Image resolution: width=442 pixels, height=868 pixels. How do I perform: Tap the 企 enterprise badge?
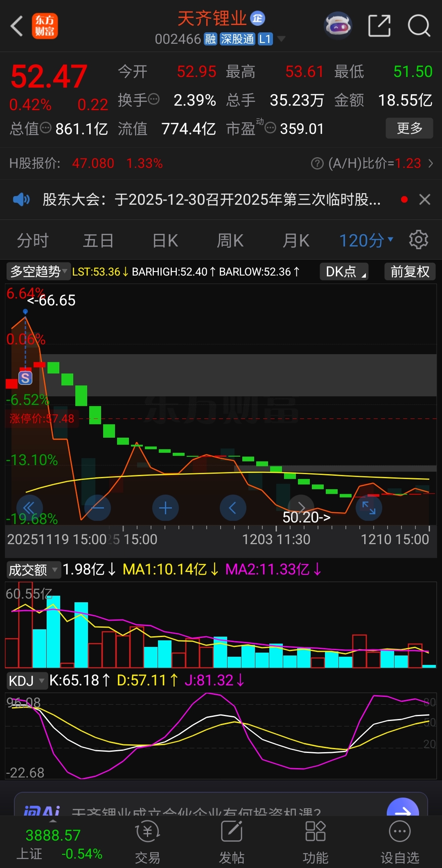point(258,18)
